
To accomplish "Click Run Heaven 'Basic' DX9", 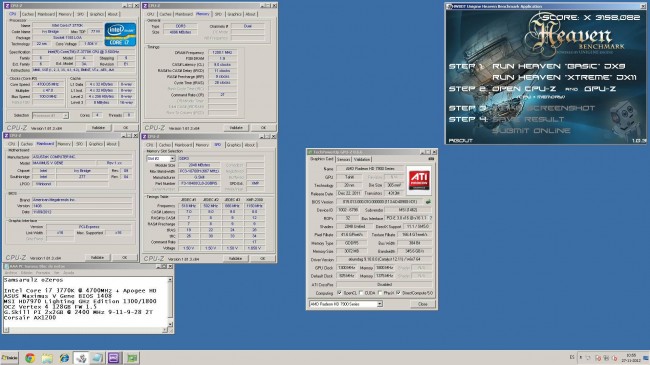I will pyautogui.click(x=559, y=66).
